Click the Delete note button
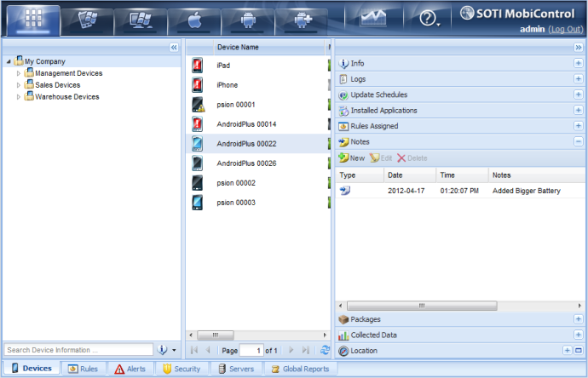 [412, 158]
